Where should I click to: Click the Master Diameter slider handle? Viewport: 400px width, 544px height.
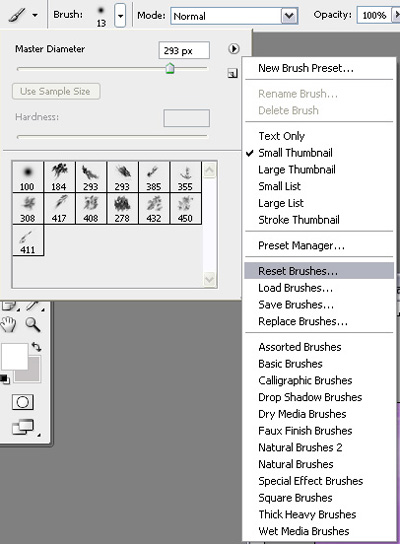point(170,68)
